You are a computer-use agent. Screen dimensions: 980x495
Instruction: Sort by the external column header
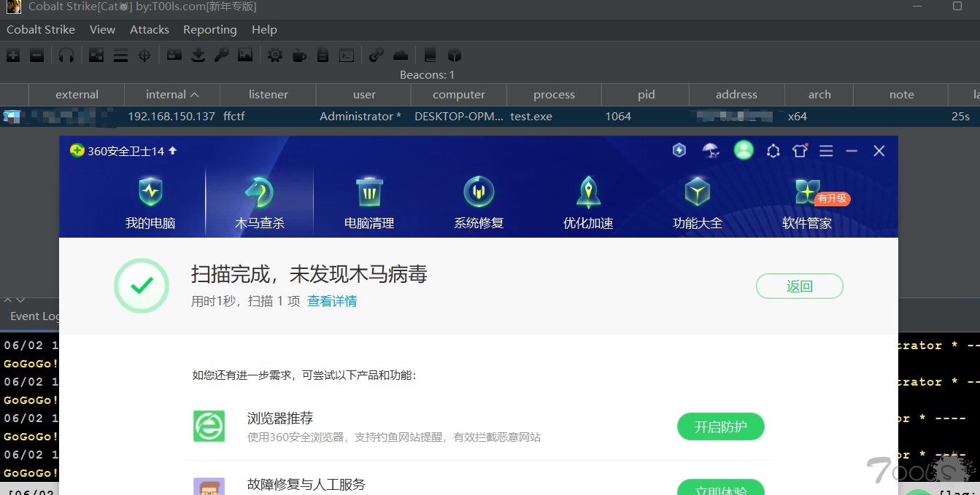pyautogui.click(x=77, y=95)
